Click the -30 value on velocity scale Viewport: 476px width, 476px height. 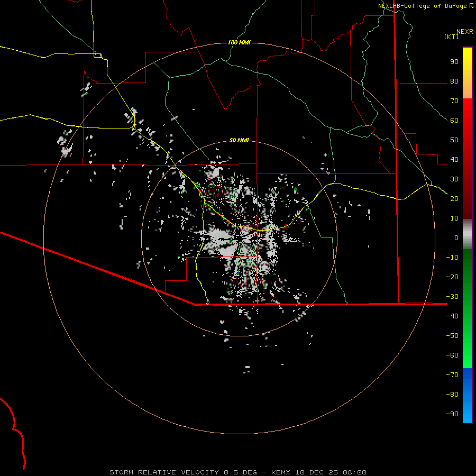(452, 297)
